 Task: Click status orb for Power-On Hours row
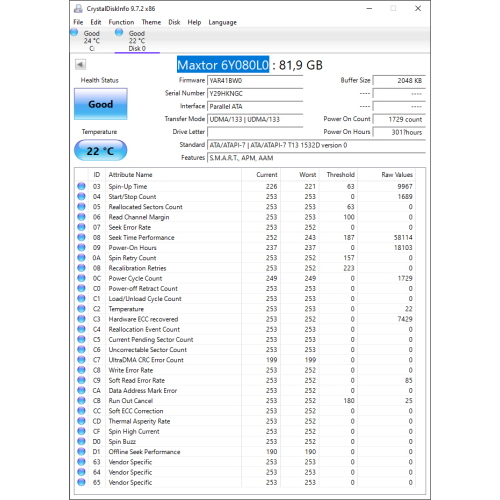81,247
